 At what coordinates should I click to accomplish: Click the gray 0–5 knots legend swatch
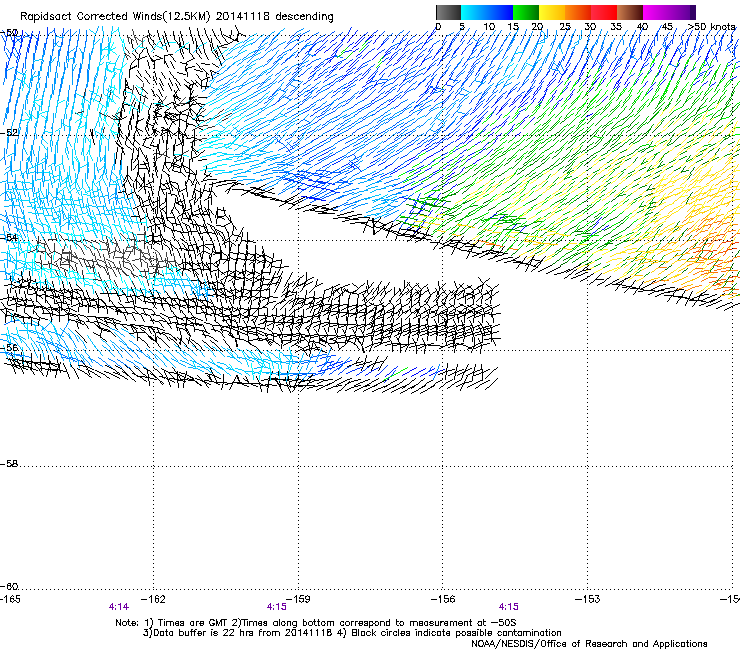448,12
